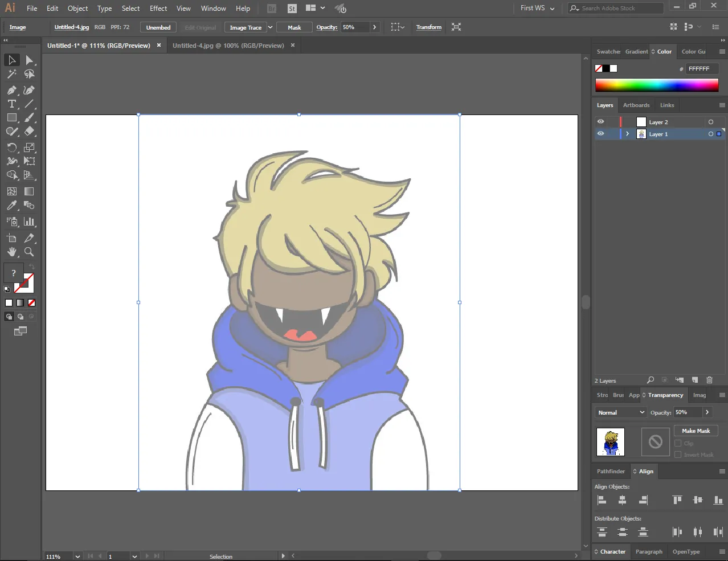Screen dimensions: 728x561
Task: Switch to the Gradient tab
Action: [636, 52]
